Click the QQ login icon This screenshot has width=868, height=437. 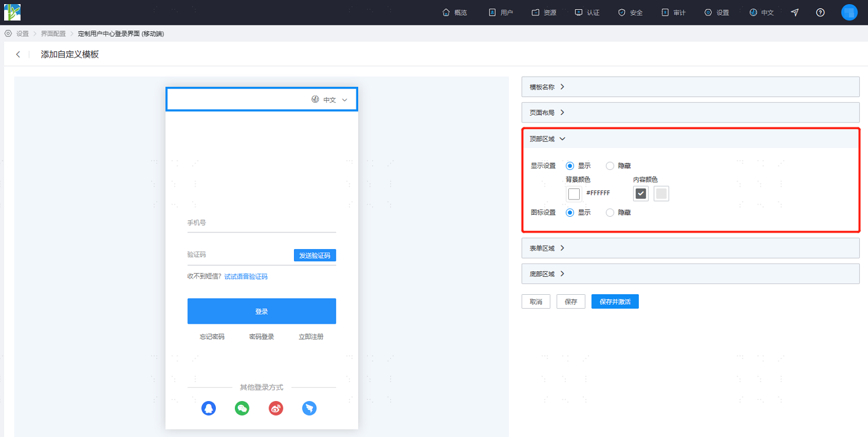(x=208, y=408)
